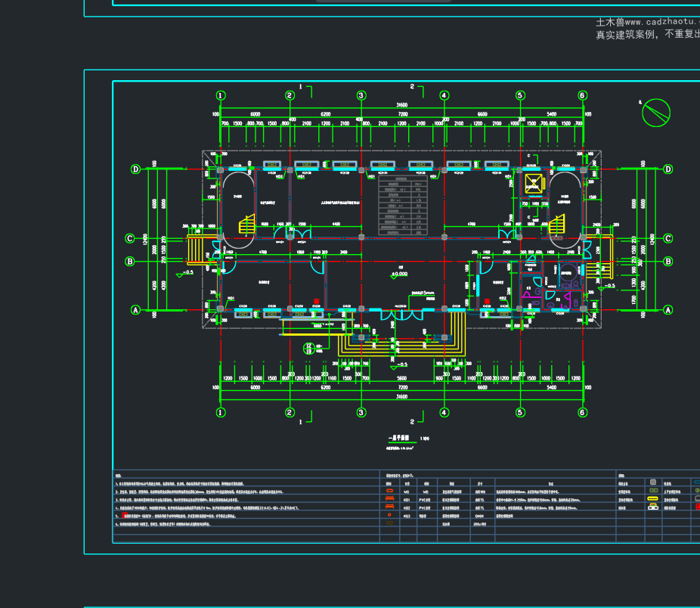The width and height of the screenshot is (700, 608).
Task: Select grid bubble 6 below the plan
Action: tap(583, 412)
